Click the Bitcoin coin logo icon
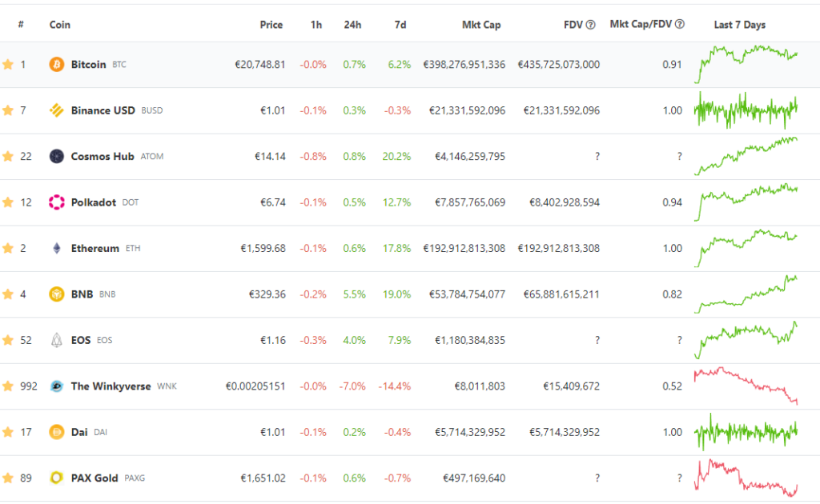The height and width of the screenshot is (504, 820). tap(57, 64)
